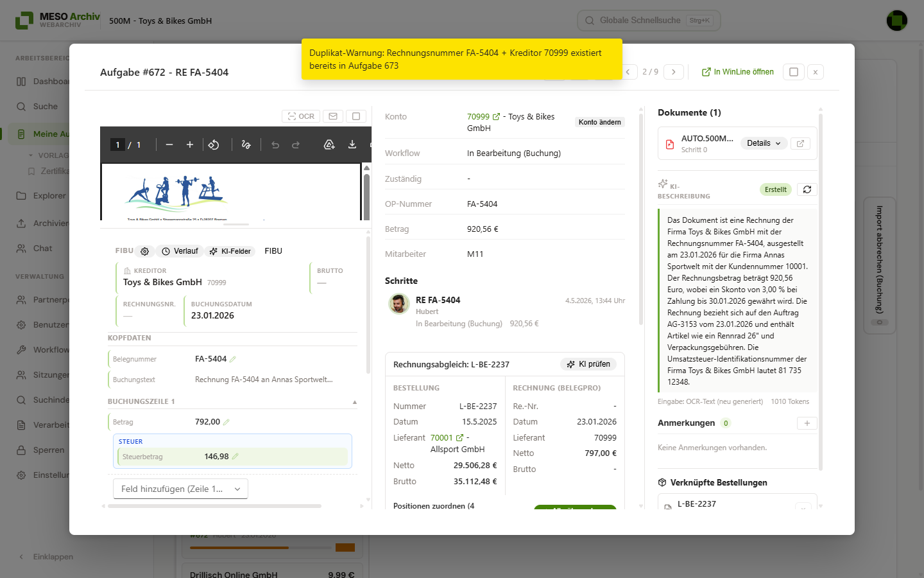Click the Erstellt status badge
924x578 pixels.
tap(776, 189)
